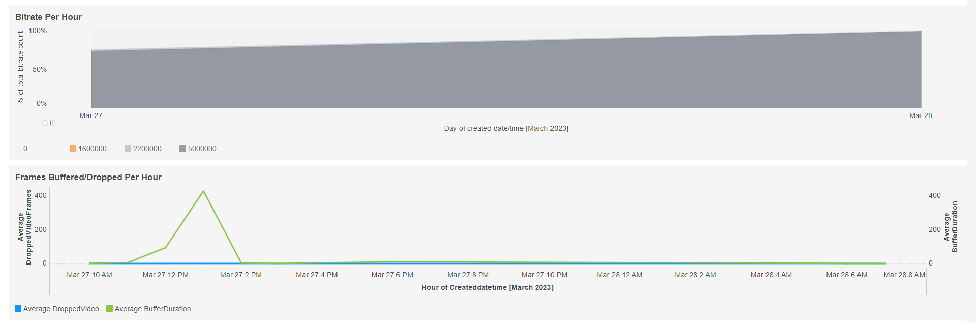This screenshot has width=980, height=323.
Task: Expand the date level with the plus icon
Action: (53, 123)
